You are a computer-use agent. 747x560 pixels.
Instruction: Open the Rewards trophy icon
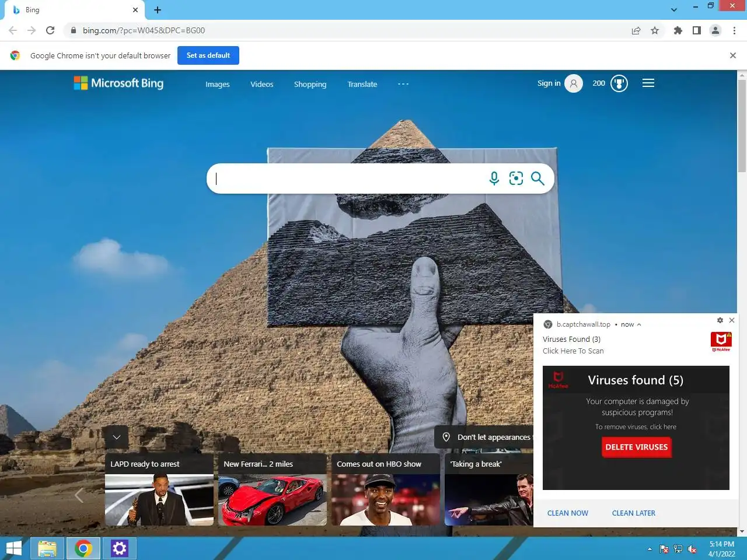pos(619,84)
